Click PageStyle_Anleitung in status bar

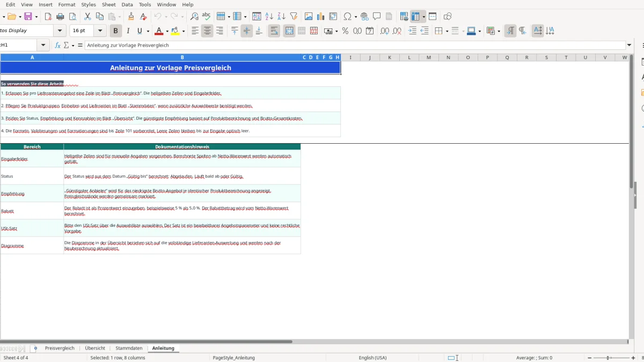click(x=234, y=358)
